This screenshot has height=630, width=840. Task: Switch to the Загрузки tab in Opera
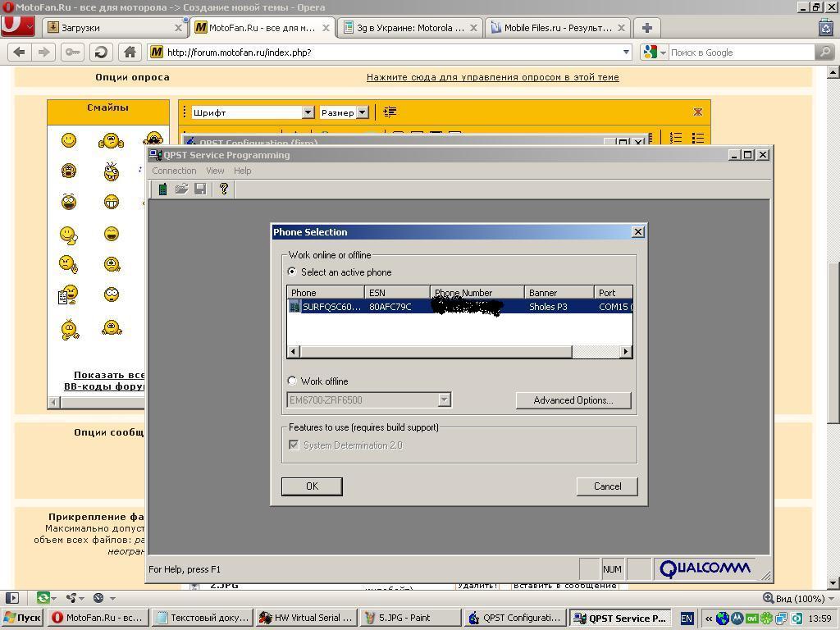115,28
